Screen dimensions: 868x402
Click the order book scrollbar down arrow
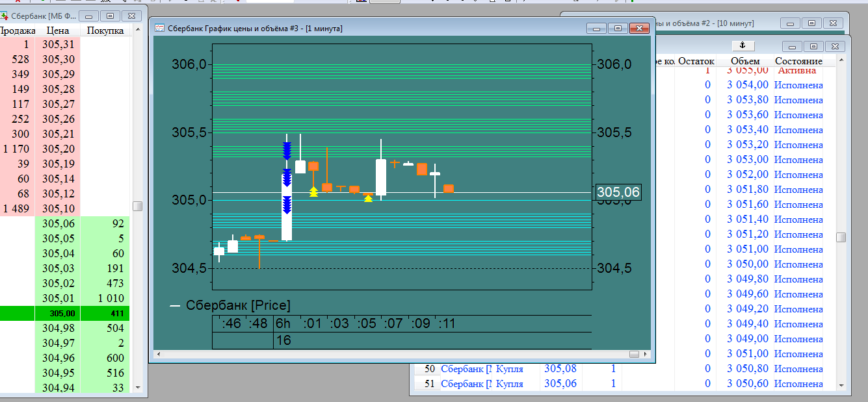tap(137, 387)
